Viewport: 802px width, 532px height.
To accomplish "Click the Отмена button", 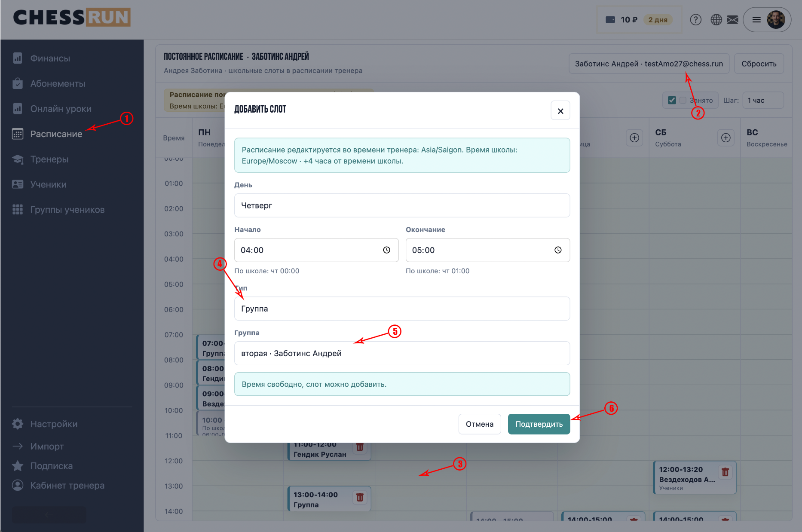I will [480, 424].
